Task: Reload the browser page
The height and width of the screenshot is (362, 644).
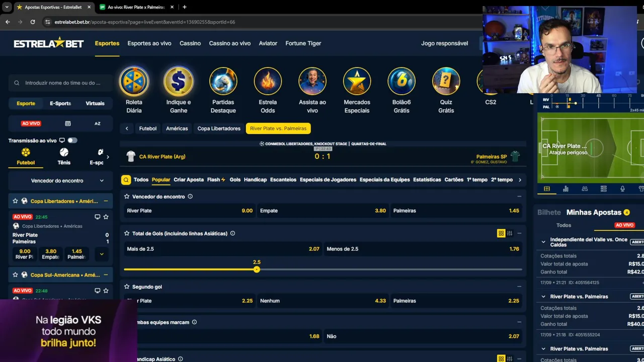Action: click(33, 22)
